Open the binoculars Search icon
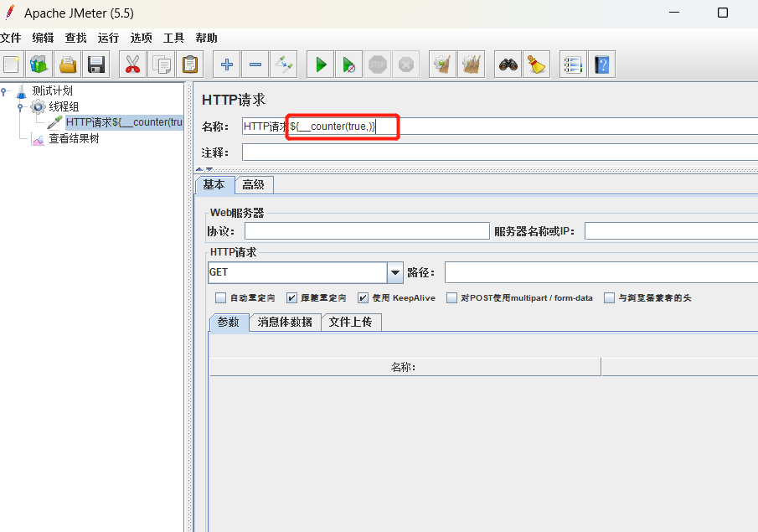The image size is (758, 532). (x=508, y=65)
